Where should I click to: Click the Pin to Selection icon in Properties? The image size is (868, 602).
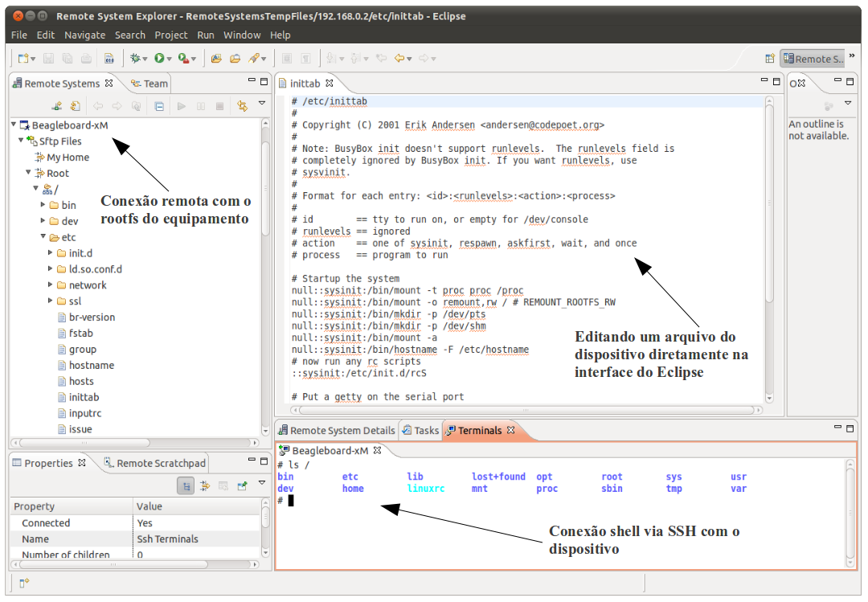tap(242, 486)
